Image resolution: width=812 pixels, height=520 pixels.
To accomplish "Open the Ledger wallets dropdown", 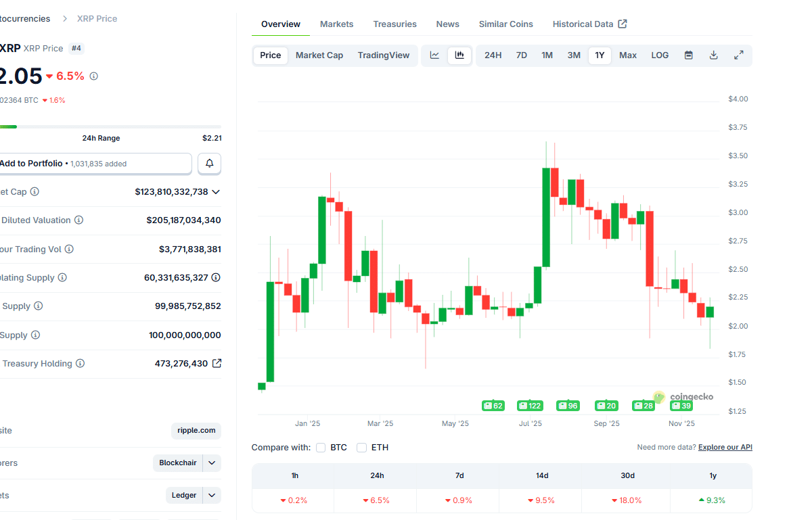I will (x=212, y=496).
